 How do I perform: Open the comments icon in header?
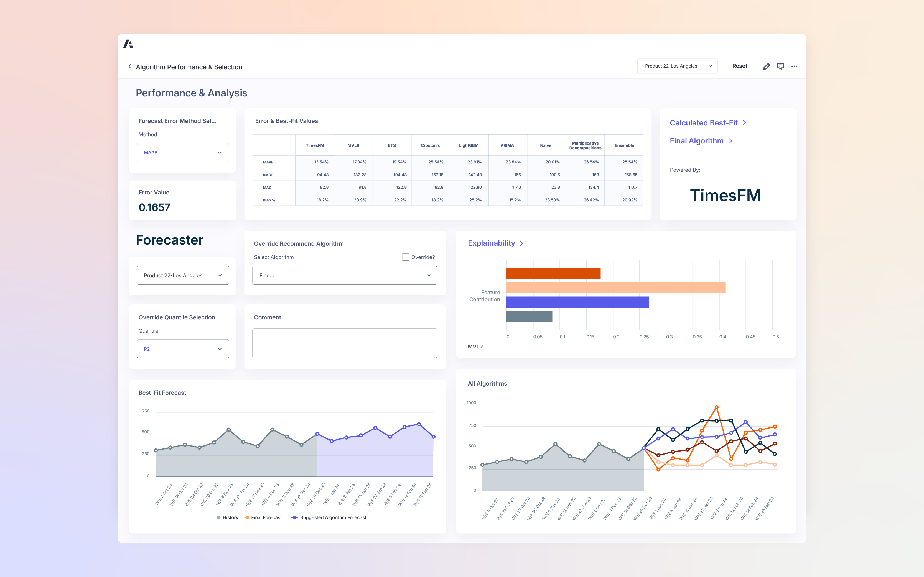click(x=780, y=66)
